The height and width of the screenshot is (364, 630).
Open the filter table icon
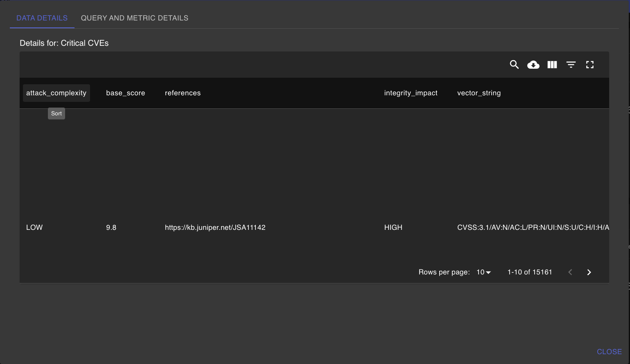571,65
